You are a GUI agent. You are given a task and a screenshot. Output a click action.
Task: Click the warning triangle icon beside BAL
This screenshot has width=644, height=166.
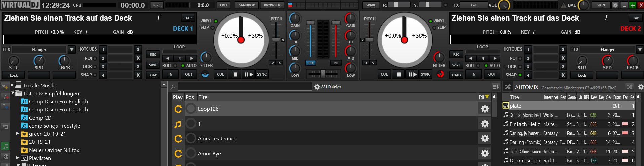pyautogui.click(x=563, y=5)
